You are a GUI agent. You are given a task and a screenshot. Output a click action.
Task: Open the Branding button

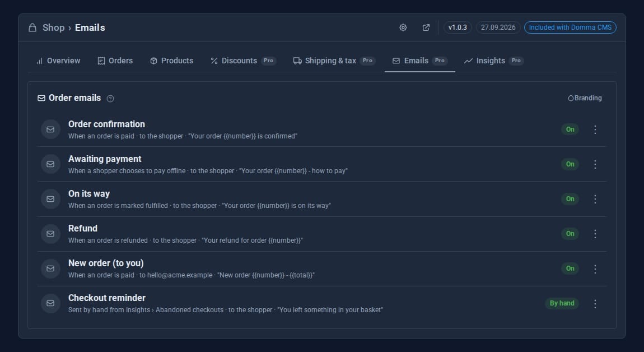(585, 98)
